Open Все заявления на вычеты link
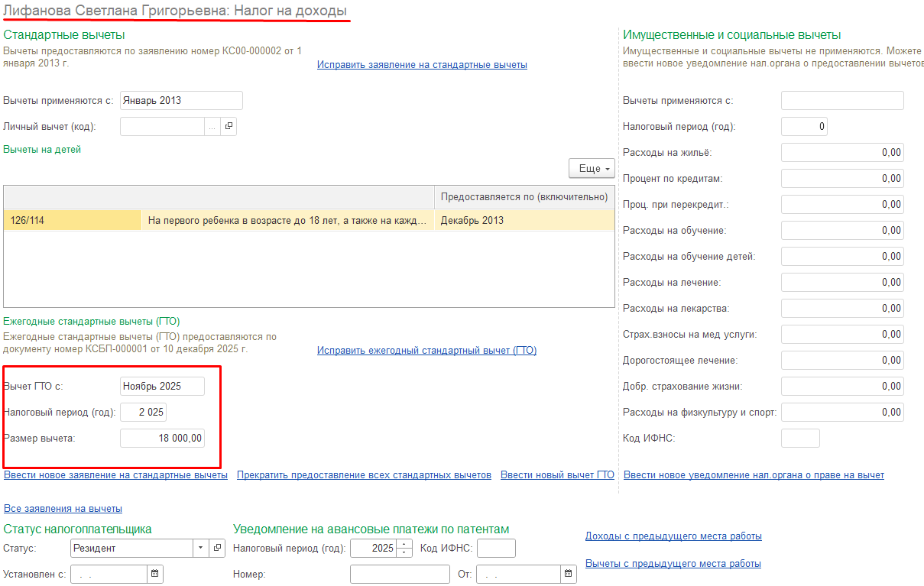The height and width of the screenshot is (586, 924). pyautogui.click(x=63, y=509)
